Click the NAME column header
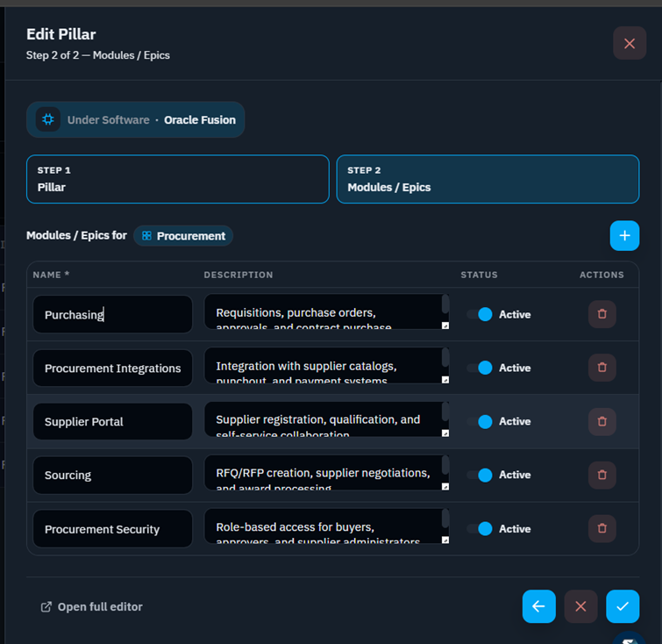 [51, 275]
